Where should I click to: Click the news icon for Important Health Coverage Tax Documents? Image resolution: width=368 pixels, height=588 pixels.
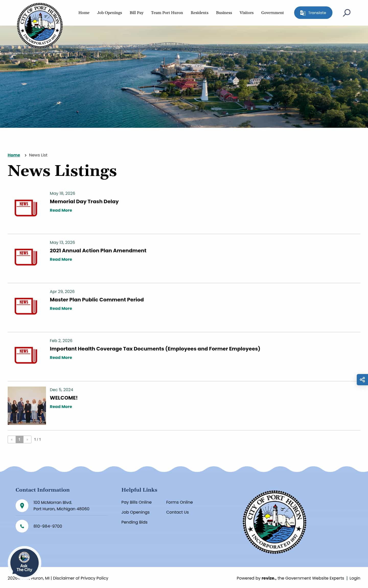26,355
